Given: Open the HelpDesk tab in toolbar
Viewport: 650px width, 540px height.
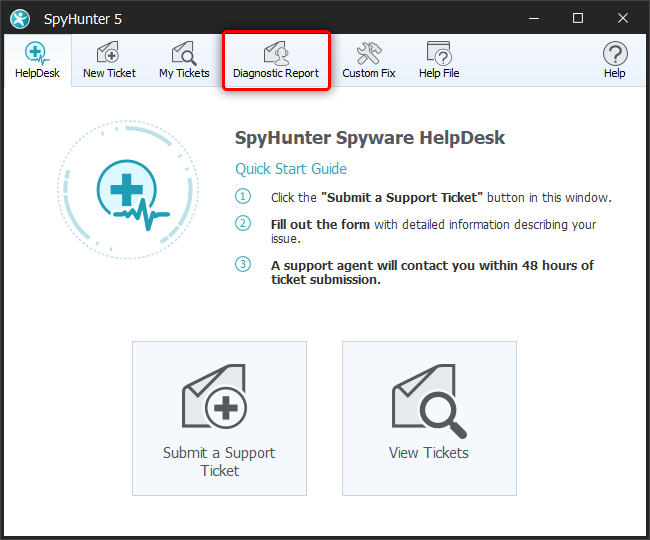Looking at the screenshot, I should [36, 60].
